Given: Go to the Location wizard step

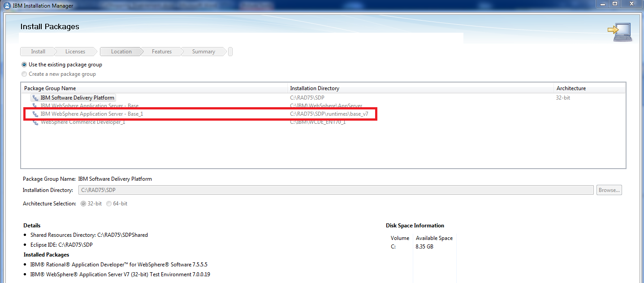Looking at the screenshot, I should (121, 52).
